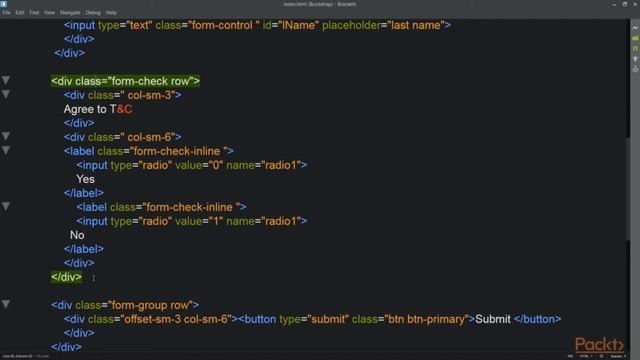Image resolution: width=640 pixels, height=360 pixels.
Task: Click the Brackets app icon in title bar
Action: click(x=4, y=4)
